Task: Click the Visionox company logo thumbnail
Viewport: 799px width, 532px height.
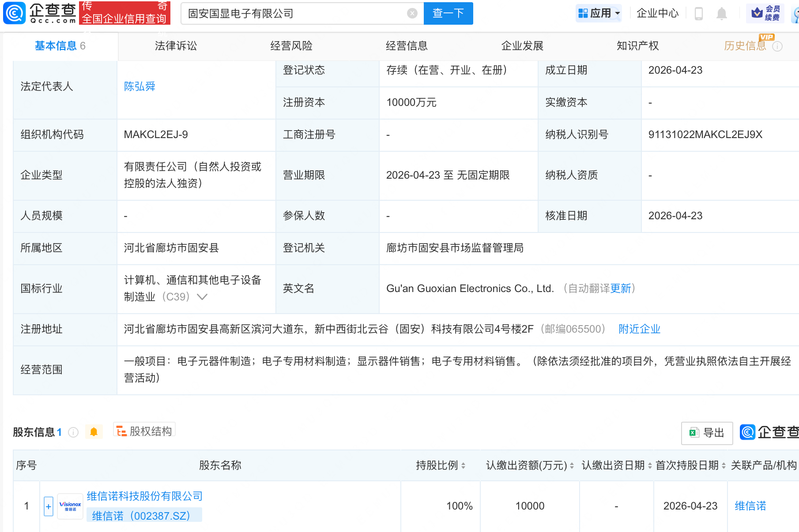Action: [70, 506]
